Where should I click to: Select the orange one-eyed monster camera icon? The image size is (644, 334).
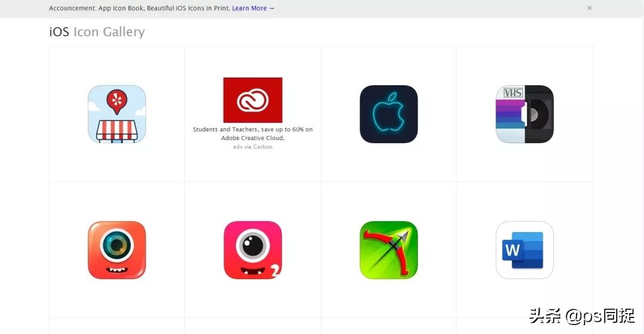pyautogui.click(x=117, y=250)
